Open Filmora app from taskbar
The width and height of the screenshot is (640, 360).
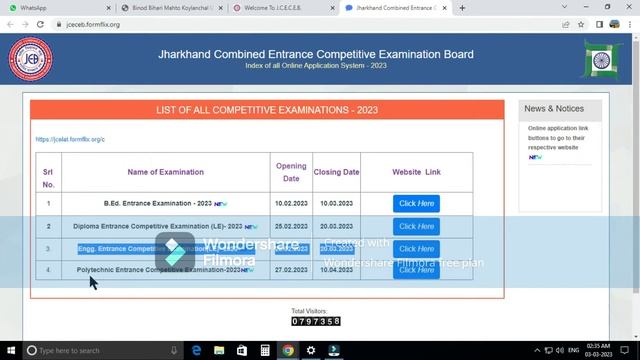[334, 351]
